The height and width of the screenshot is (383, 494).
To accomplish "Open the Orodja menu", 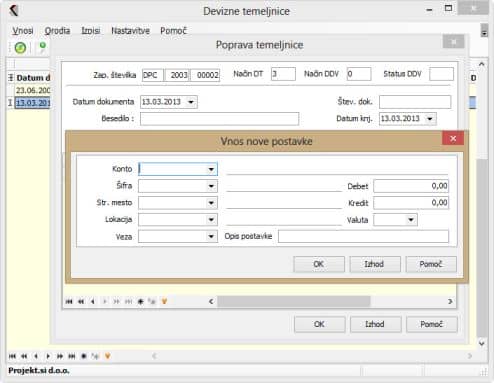I will (57, 31).
